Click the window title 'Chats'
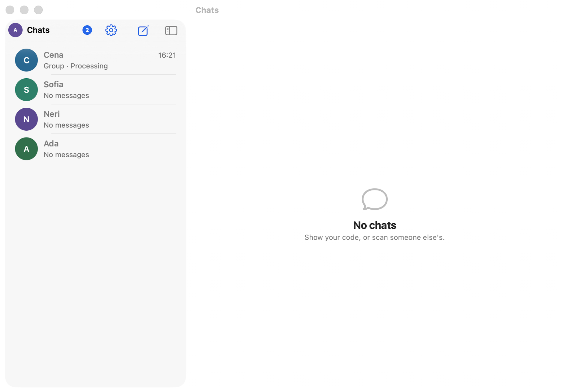This screenshot has width=563, height=392. coord(207,10)
